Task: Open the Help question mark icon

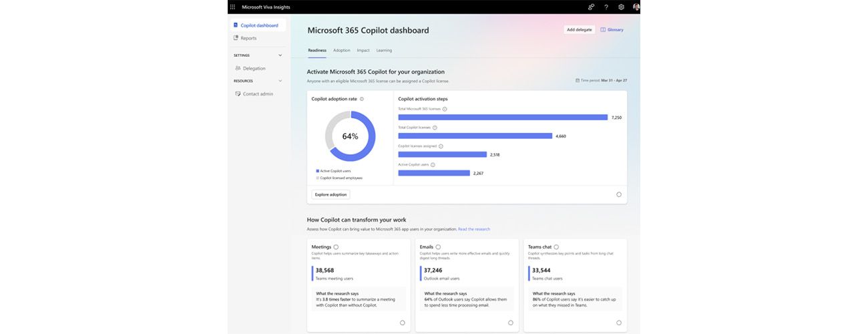Action: [x=606, y=7]
